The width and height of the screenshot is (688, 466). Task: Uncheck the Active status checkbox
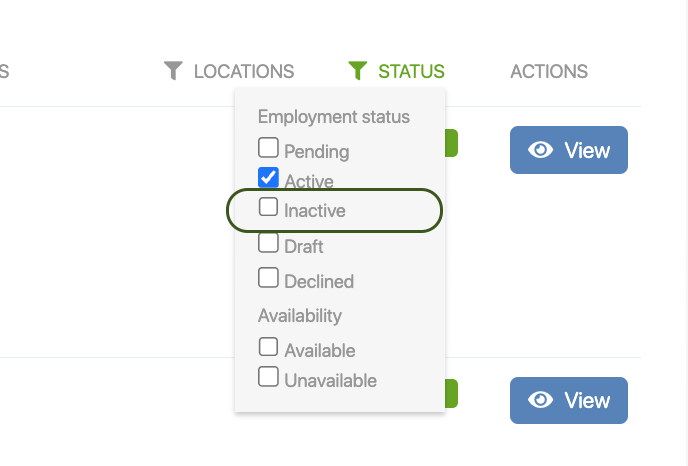268,178
